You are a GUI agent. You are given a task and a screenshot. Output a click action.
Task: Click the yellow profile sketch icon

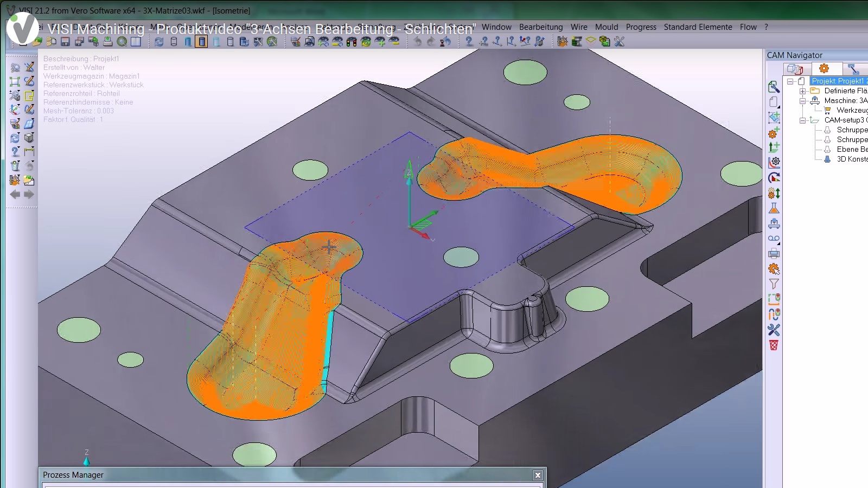[x=29, y=95]
